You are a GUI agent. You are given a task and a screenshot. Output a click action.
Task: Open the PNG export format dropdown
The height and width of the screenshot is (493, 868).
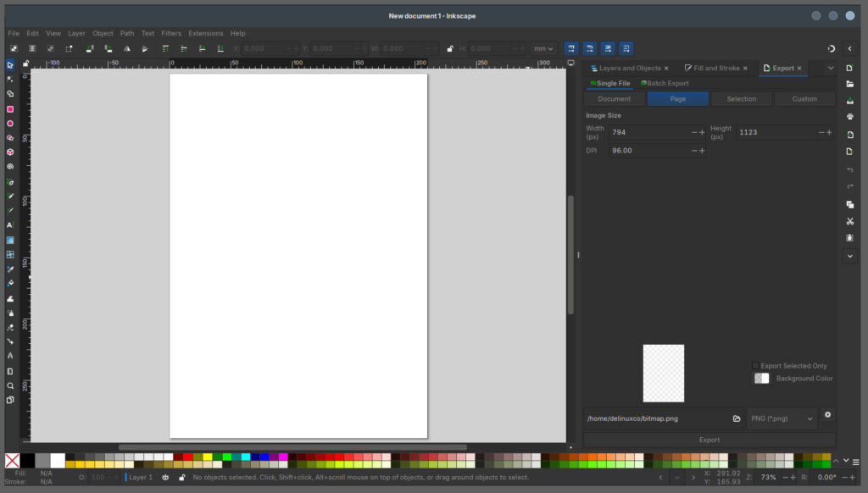(x=781, y=418)
